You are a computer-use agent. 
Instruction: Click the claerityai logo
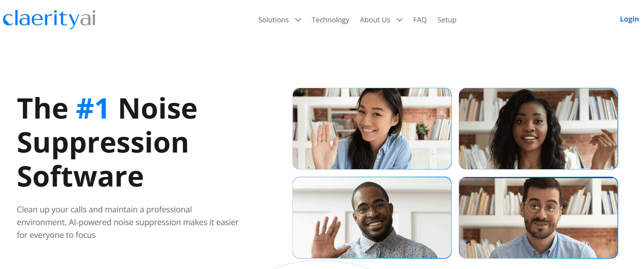[x=49, y=18]
